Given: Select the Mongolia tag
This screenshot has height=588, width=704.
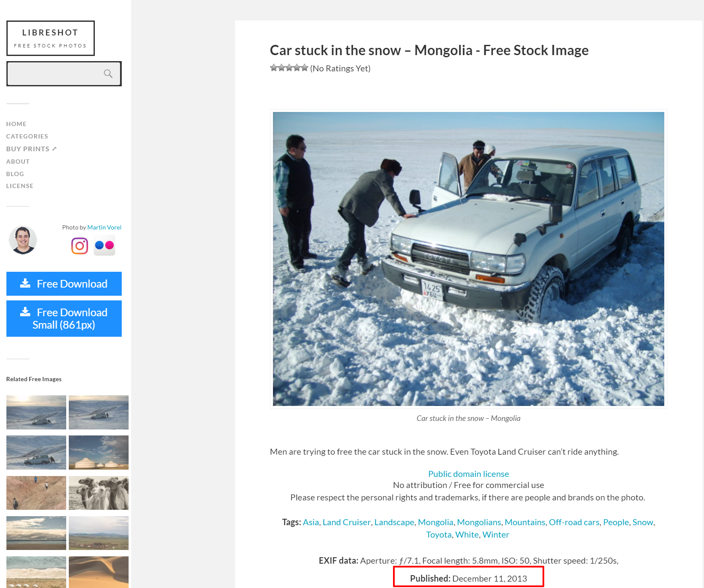Looking at the screenshot, I should point(435,522).
